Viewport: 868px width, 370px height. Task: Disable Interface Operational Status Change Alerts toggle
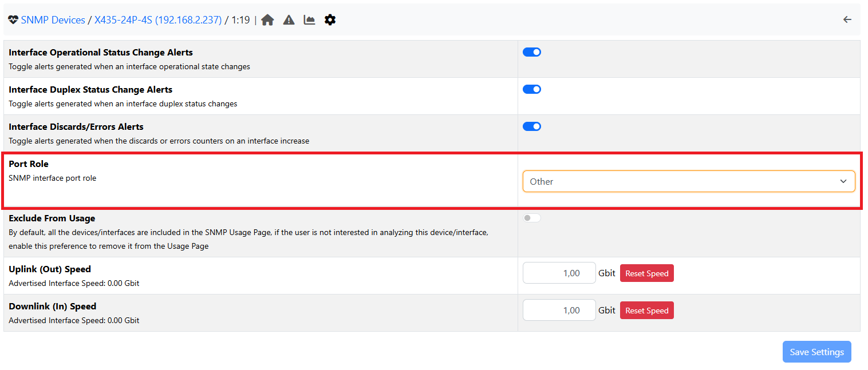tap(532, 52)
